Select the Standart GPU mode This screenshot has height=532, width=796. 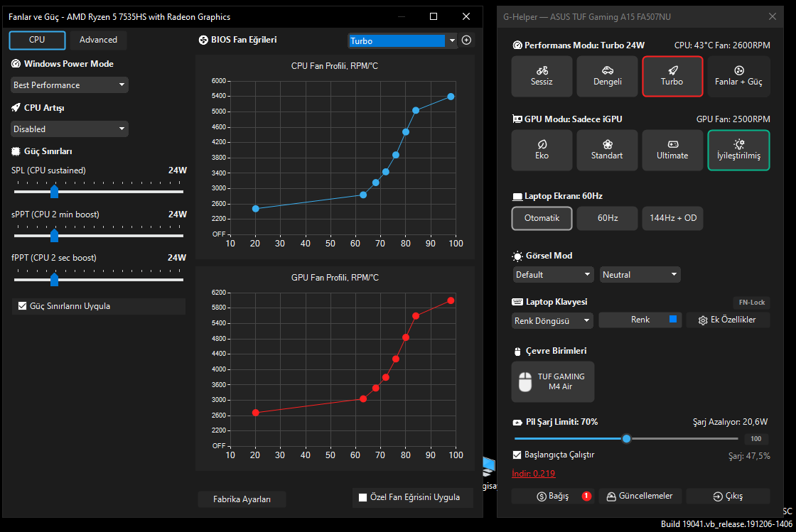tap(607, 150)
